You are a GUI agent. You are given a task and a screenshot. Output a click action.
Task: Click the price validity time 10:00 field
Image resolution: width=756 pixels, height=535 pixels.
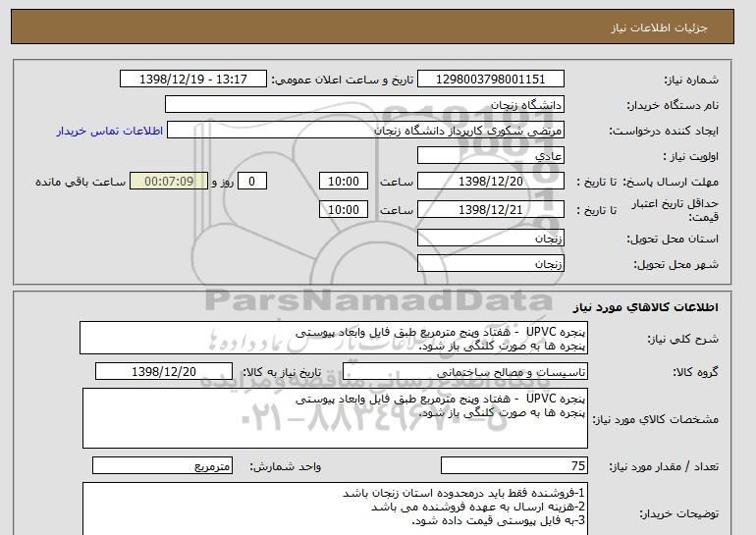click(344, 210)
